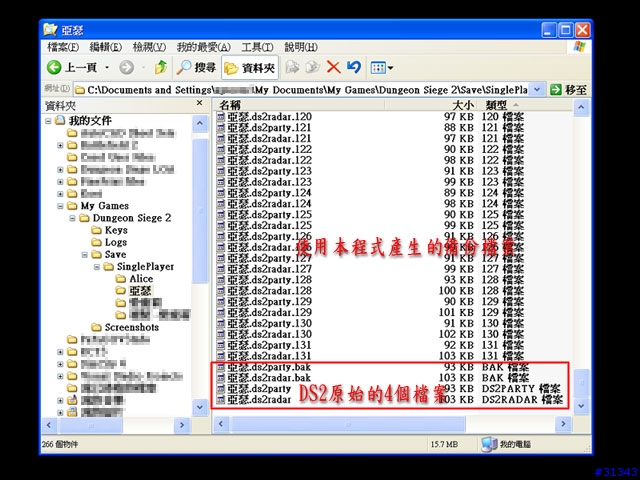
Task: Go back with the 上一頁 button
Action: (x=72, y=67)
